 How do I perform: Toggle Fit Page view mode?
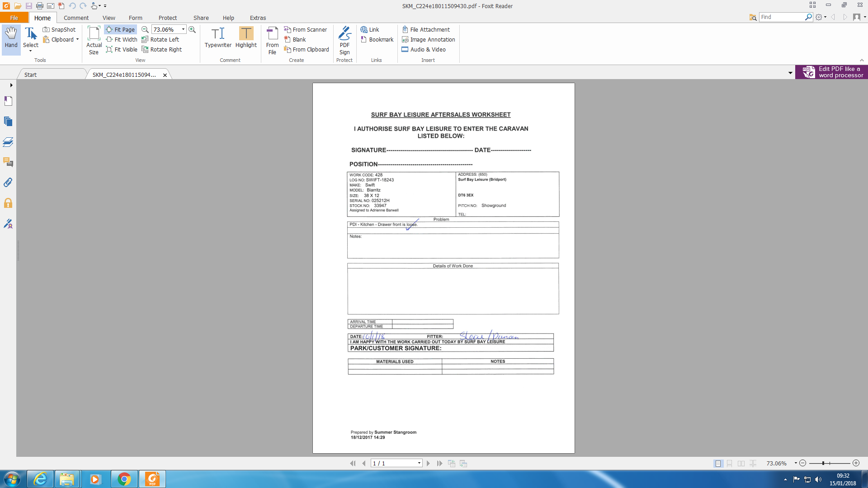coord(120,29)
